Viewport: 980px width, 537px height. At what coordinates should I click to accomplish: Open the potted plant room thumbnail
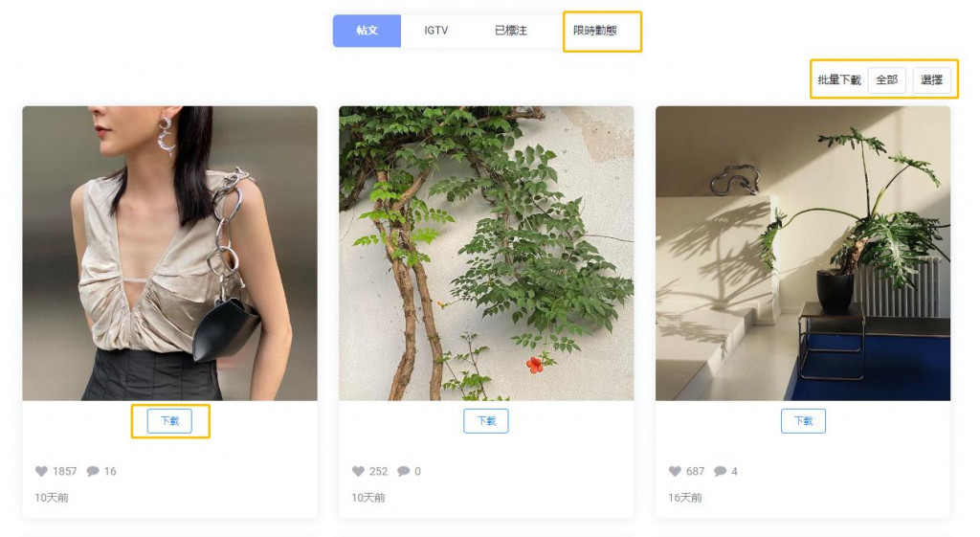[803, 253]
